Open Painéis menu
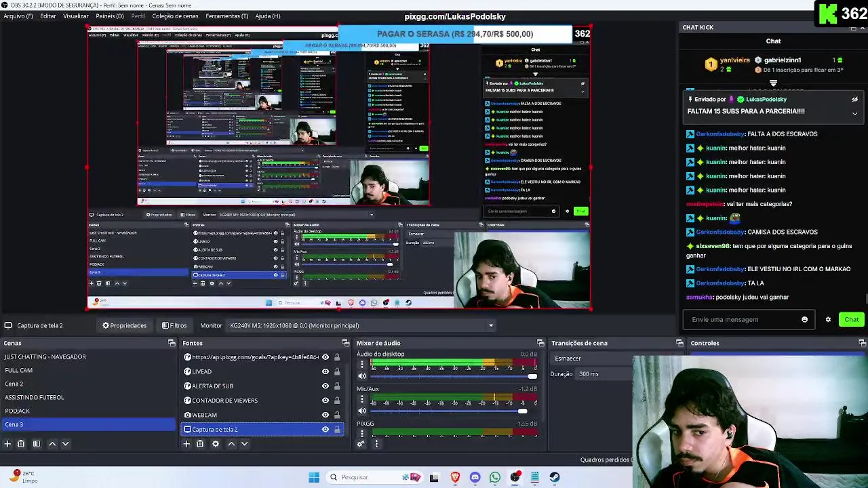The height and width of the screenshot is (488, 868). pyautogui.click(x=110, y=16)
